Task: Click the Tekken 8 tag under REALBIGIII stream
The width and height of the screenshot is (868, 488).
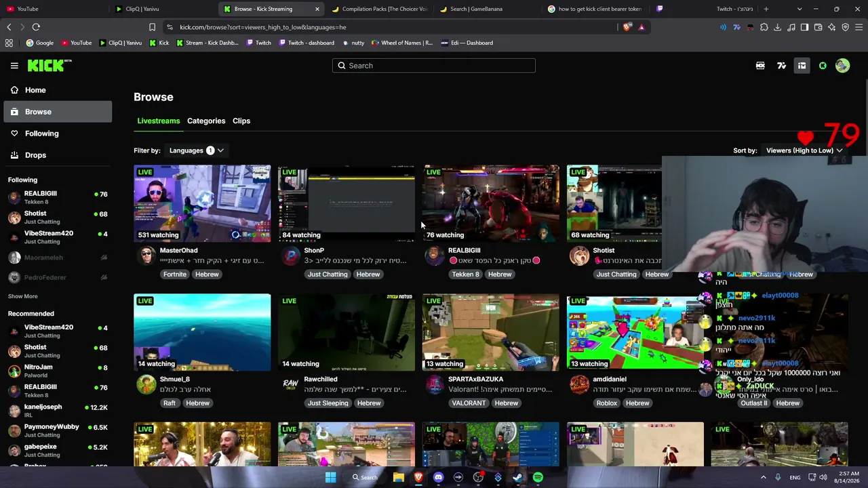Action: coord(465,274)
